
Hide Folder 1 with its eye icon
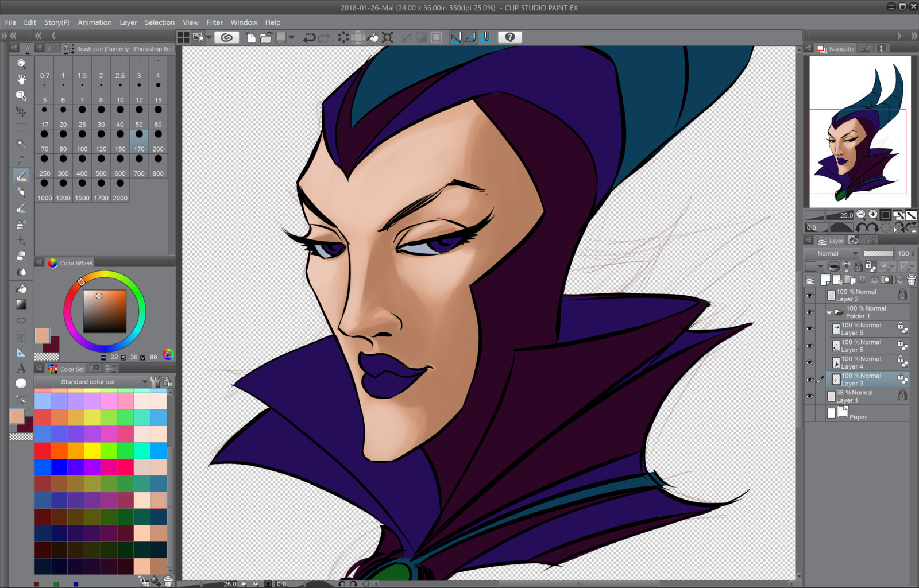[x=810, y=312]
